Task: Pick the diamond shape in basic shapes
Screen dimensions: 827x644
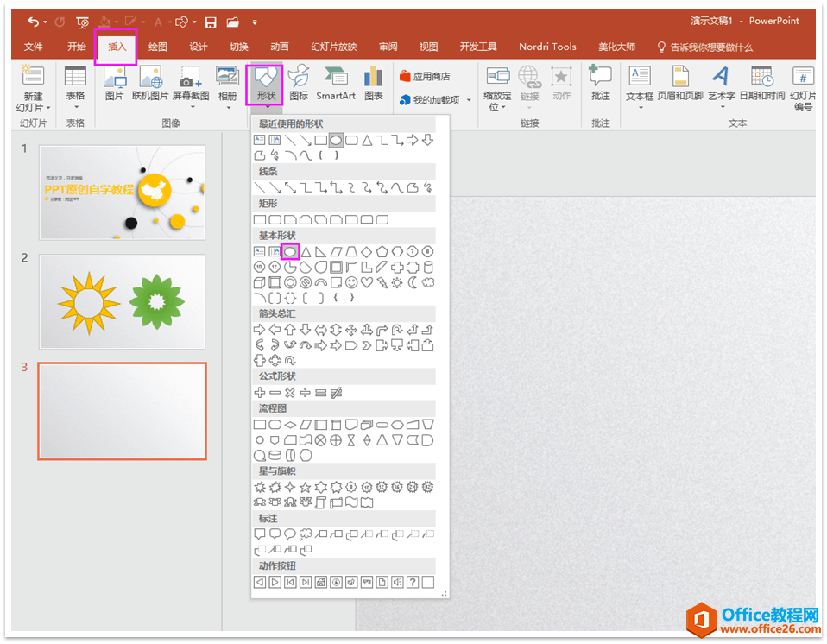Action: click(x=367, y=252)
